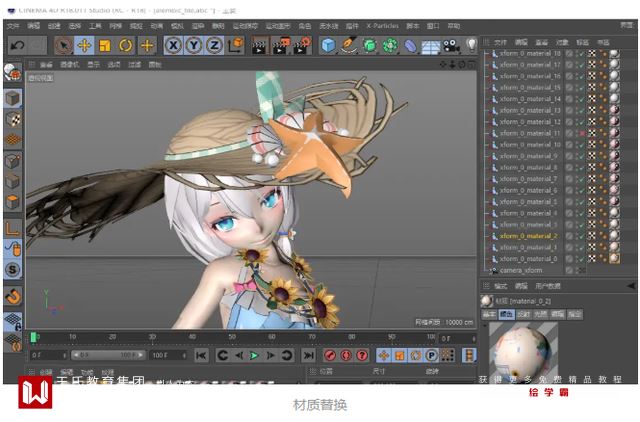Toggle Y axis lock
The width and height of the screenshot is (640, 422).
click(194, 45)
